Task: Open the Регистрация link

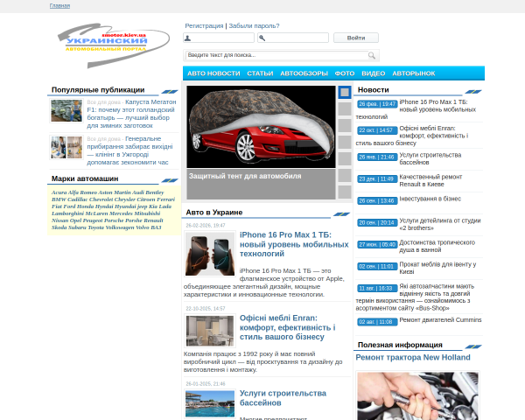Action: click(x=204, y=25)
